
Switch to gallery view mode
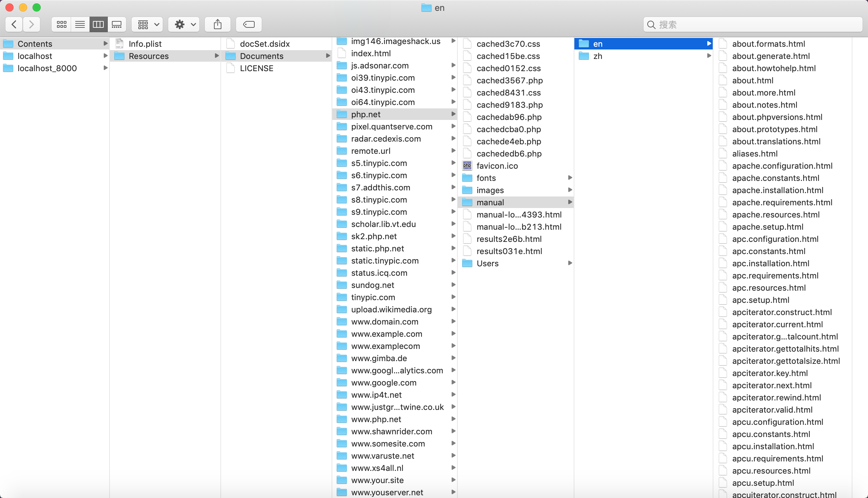[x=117, y=24]
